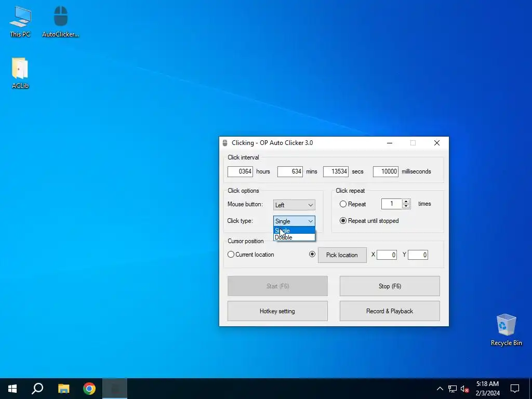Click the OP Auto Clicker taskbar button
Viewport: 532px width, 399px height.
[x=115, y=389]
